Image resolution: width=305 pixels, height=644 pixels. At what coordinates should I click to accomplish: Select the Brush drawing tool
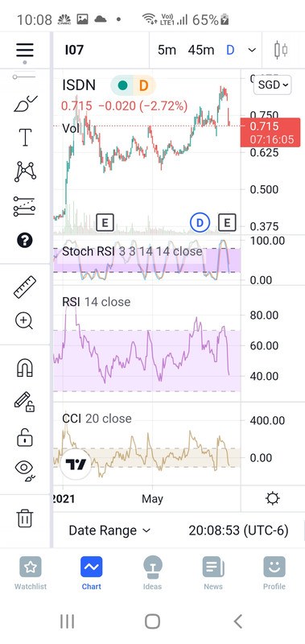coord(26,104)
